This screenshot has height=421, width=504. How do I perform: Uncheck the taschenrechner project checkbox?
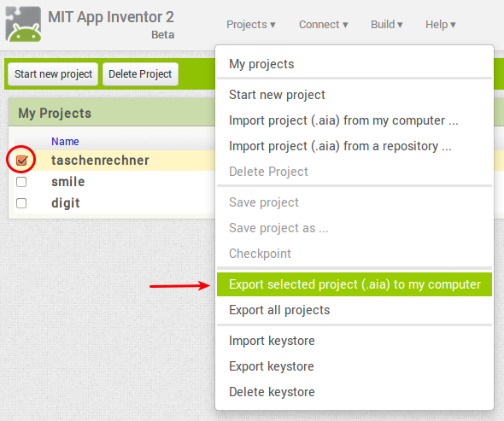pos(21,160)
